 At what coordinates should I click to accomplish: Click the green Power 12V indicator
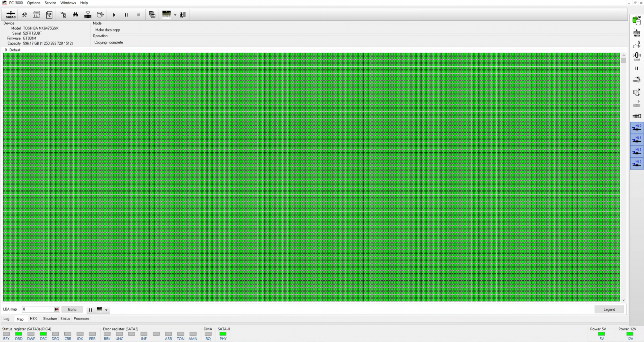click(x=630, y=334)
